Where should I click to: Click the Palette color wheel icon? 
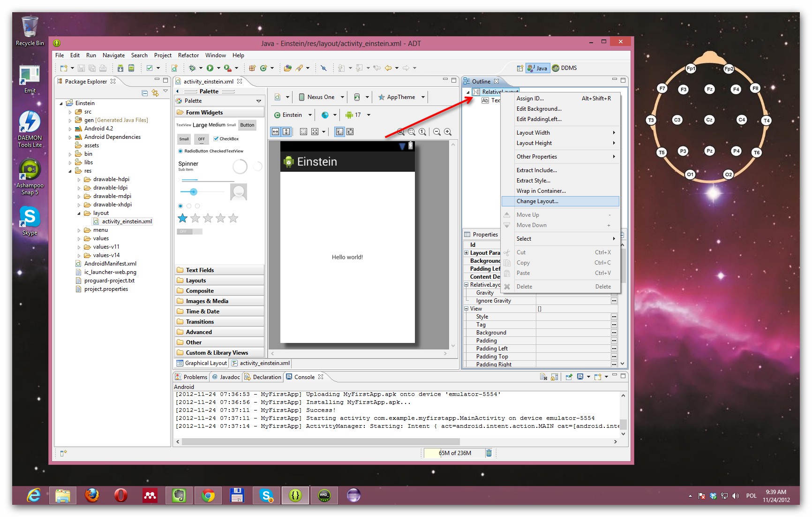tap(179, 101)
